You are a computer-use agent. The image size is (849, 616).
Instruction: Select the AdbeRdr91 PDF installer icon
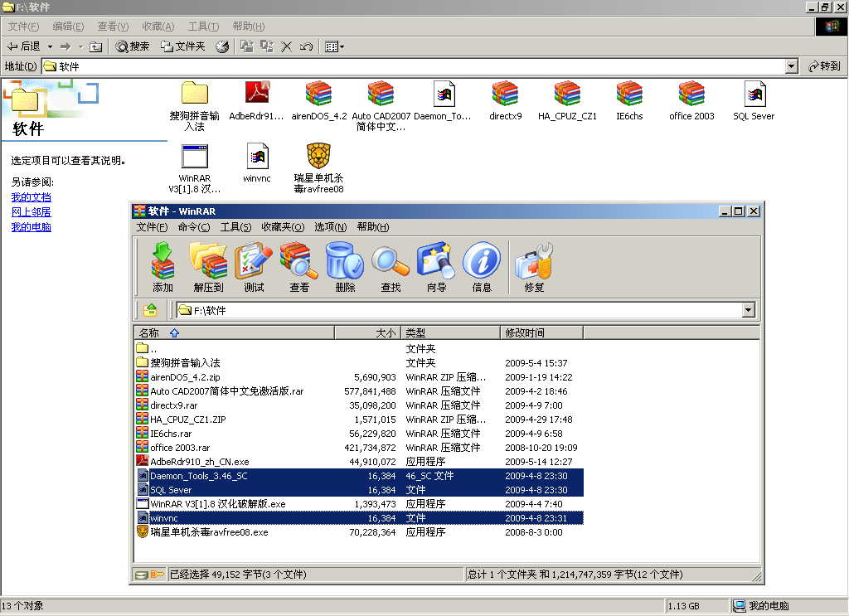(257, 93)
